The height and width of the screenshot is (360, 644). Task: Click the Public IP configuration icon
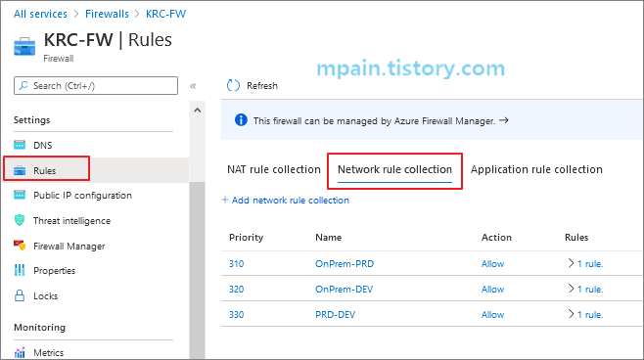click(20, 195)
